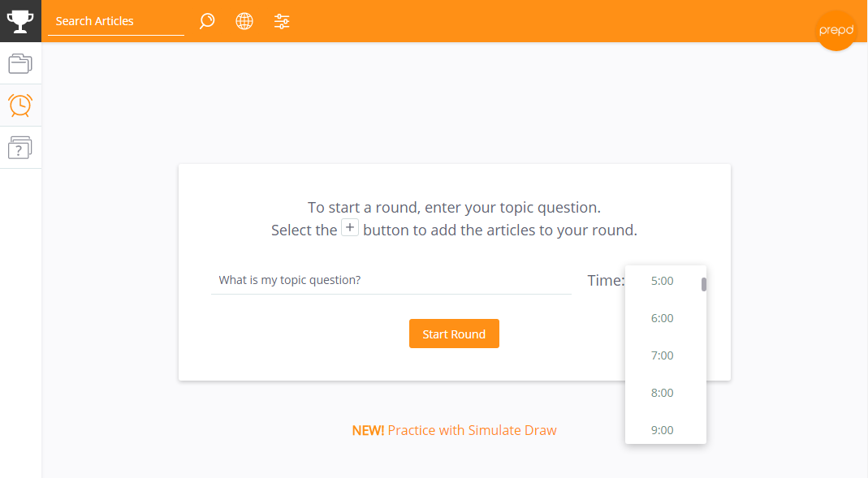Choose 9:00 in the time dropdown
868x478 pixels.
[662, 430]
